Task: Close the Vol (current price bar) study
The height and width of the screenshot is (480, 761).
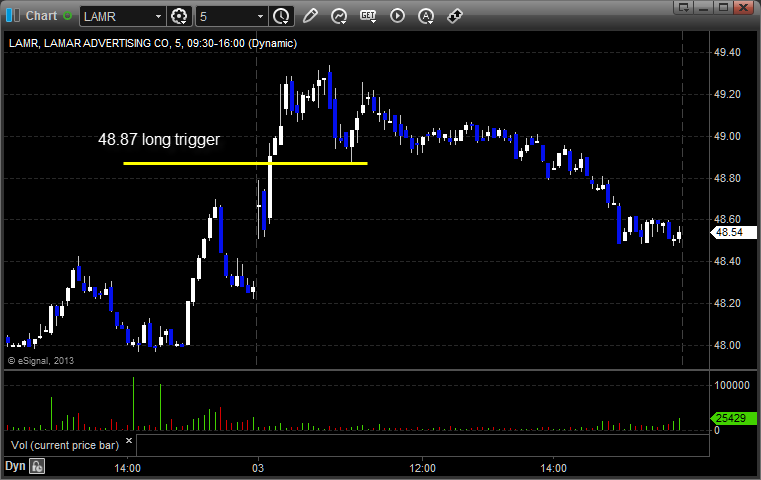Action: [129, 440]
